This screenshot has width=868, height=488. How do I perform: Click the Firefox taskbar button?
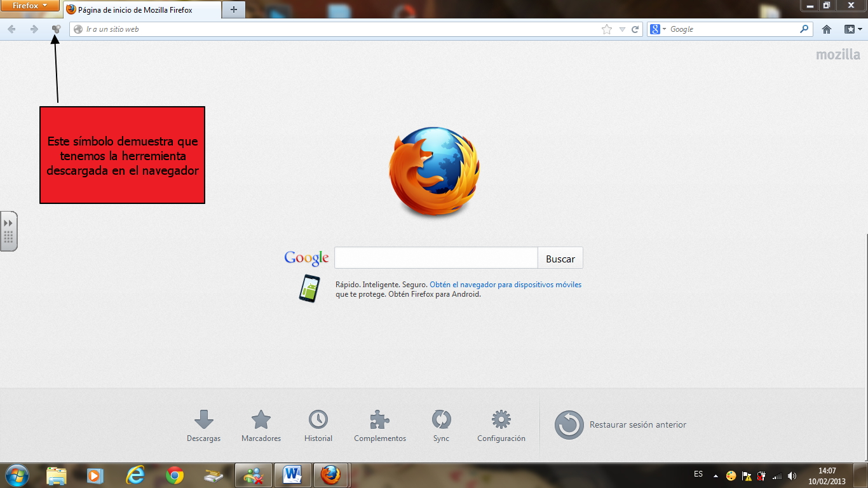(330, 475)
